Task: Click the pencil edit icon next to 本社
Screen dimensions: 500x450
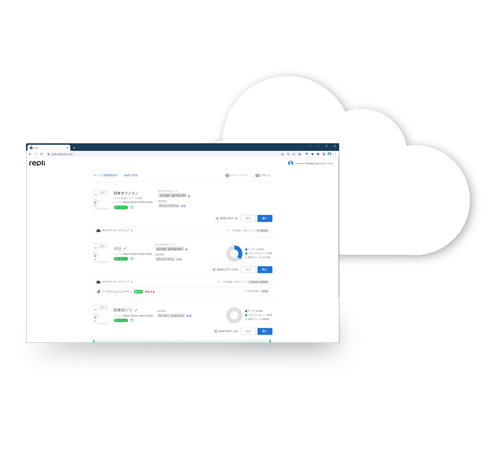Action: tap(125, 249)
